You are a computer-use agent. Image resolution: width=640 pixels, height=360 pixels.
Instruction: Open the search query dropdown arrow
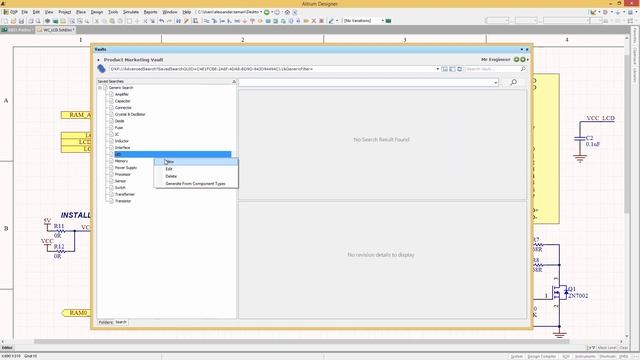point(496,82)
